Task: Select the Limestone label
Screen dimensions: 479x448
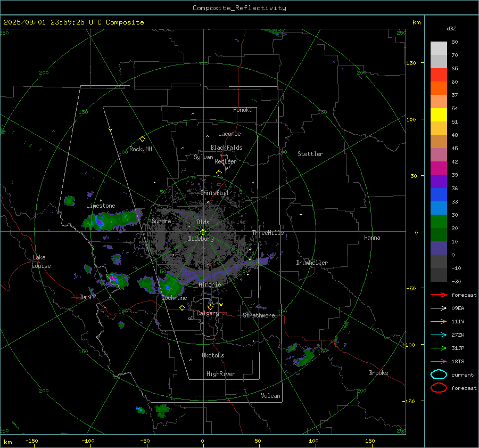Action: [101, 206]
